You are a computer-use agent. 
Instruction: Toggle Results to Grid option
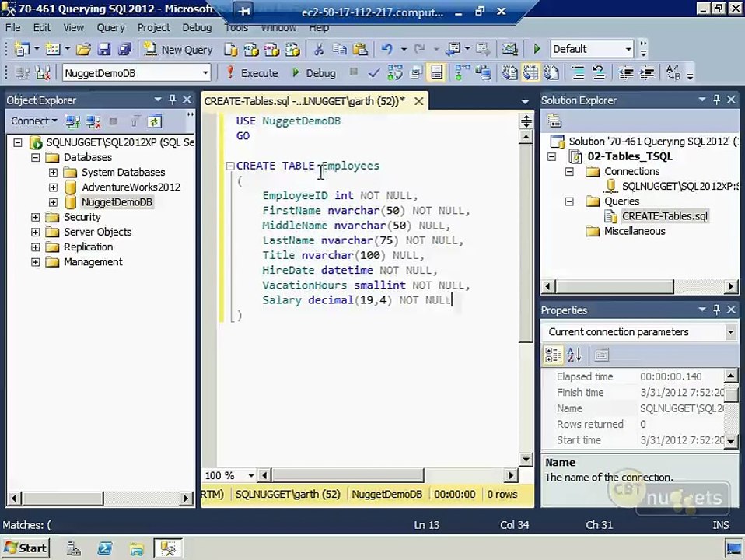(x=530, y=73)
